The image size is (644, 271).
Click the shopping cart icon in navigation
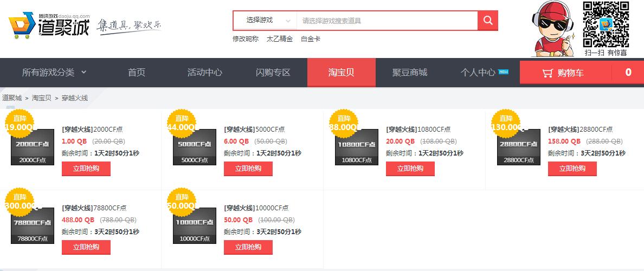(x=547, y=73)
